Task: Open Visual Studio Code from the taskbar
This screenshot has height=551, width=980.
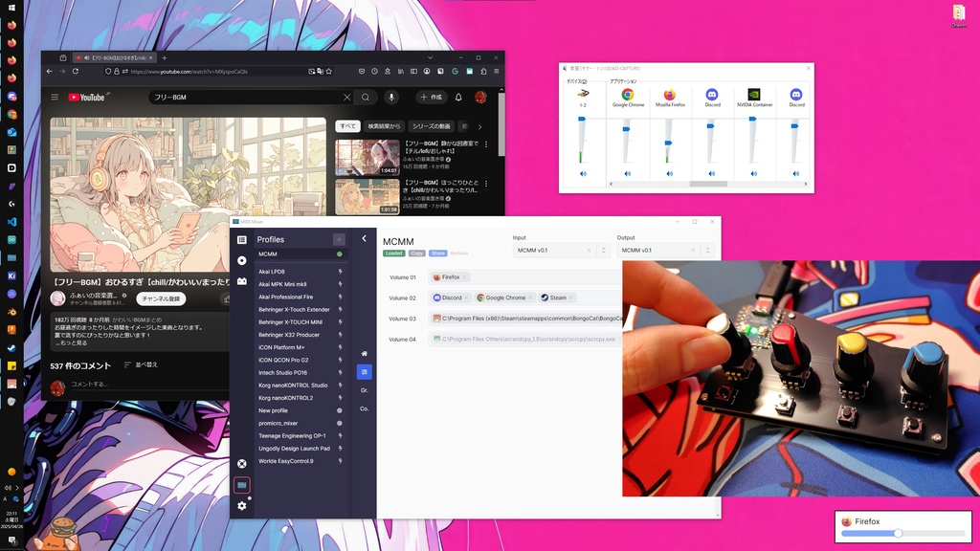Action: coord(11,222)
